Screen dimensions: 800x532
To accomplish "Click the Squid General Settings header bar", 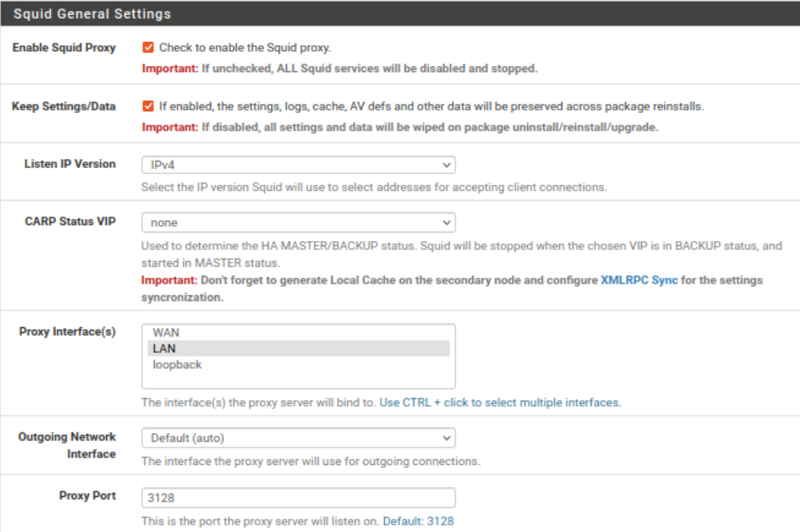I will [x=400, y=13].
